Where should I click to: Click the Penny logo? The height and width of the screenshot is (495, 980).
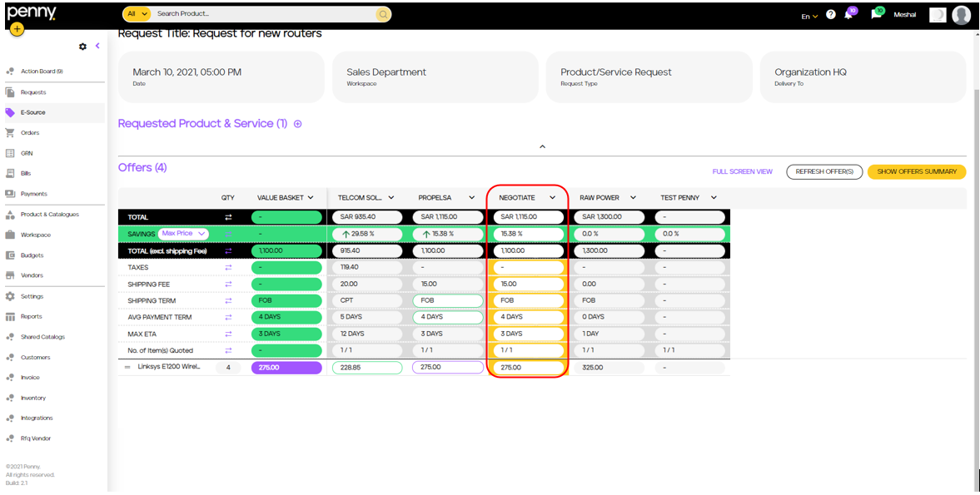coord(32,12)
